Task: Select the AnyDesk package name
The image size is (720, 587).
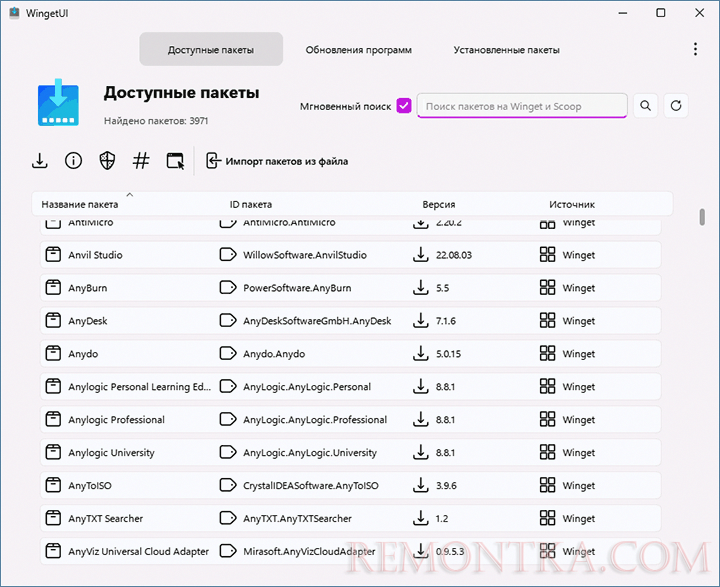Action: pyautogui.click(x=88, y=321)
